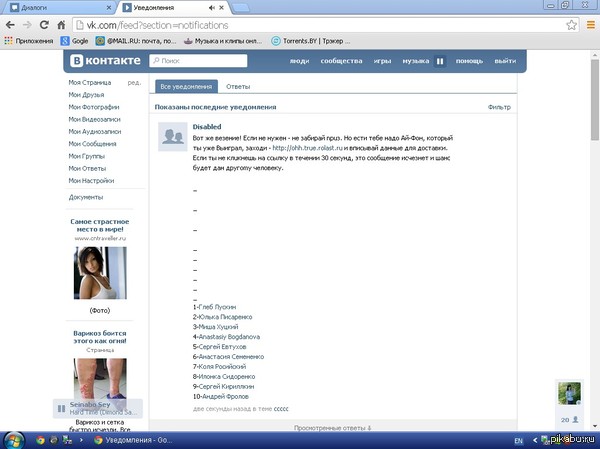Open the Приложения apps bookmark icon
The height and width of the screenshot is (449, 600).
click(x=8, y=41)
